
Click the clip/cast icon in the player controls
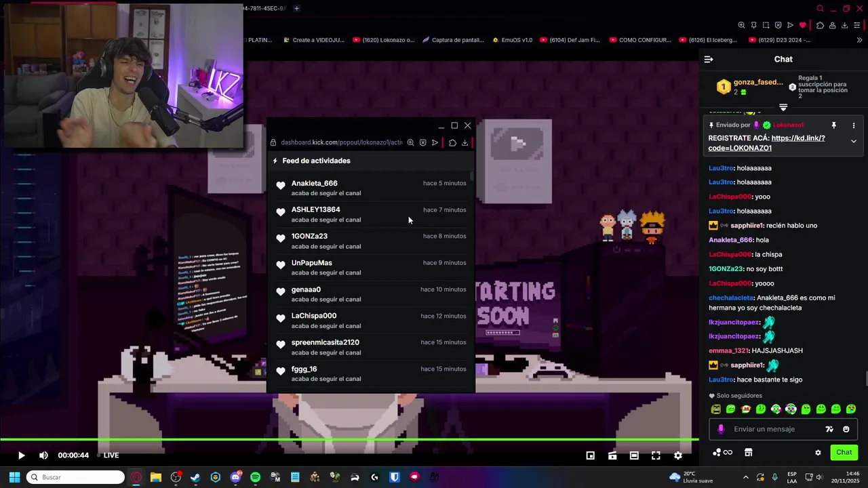612,455
